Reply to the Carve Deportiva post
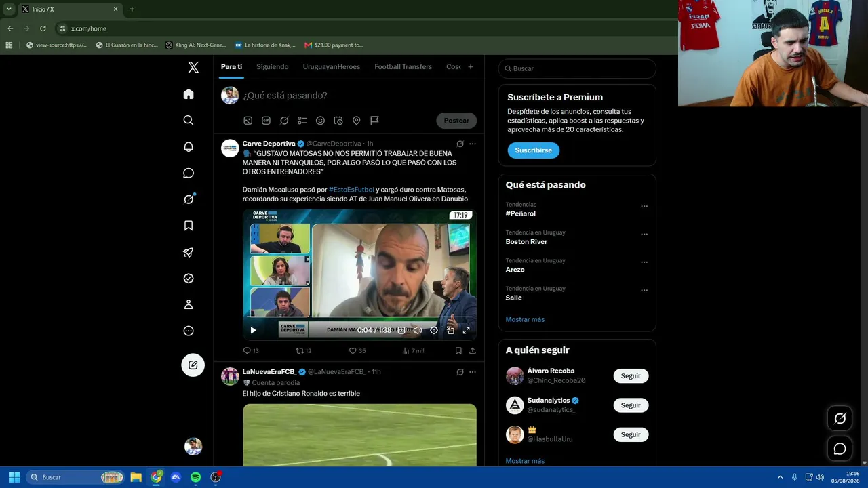 251,351
